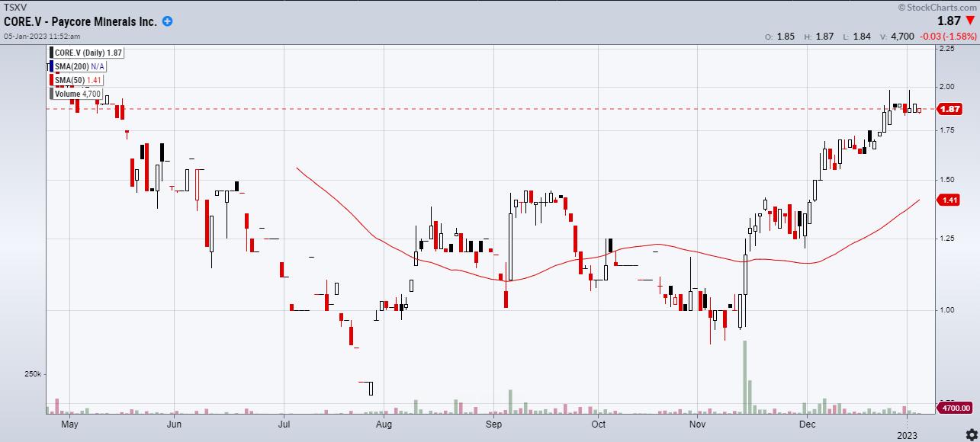The image size is (980, 442).
Task: Click the StockCharts.com copyright text
Action: pos(938,7)
